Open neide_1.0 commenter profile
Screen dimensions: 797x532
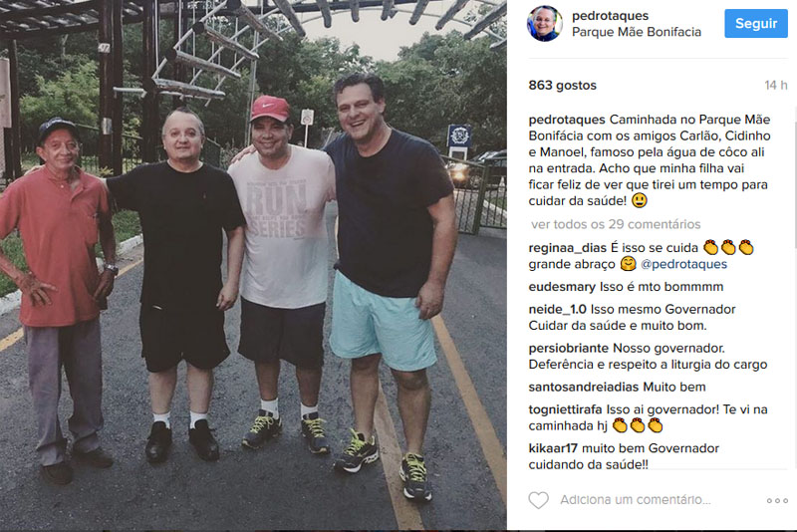pyautogui.click(x=557, y=310)
